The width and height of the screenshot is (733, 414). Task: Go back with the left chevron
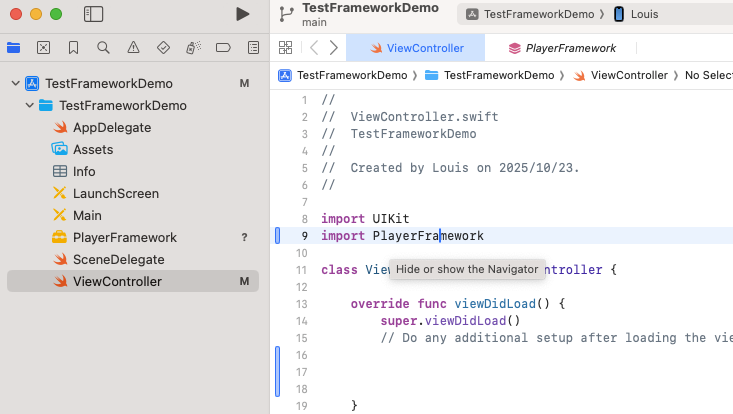pos(314,48)
